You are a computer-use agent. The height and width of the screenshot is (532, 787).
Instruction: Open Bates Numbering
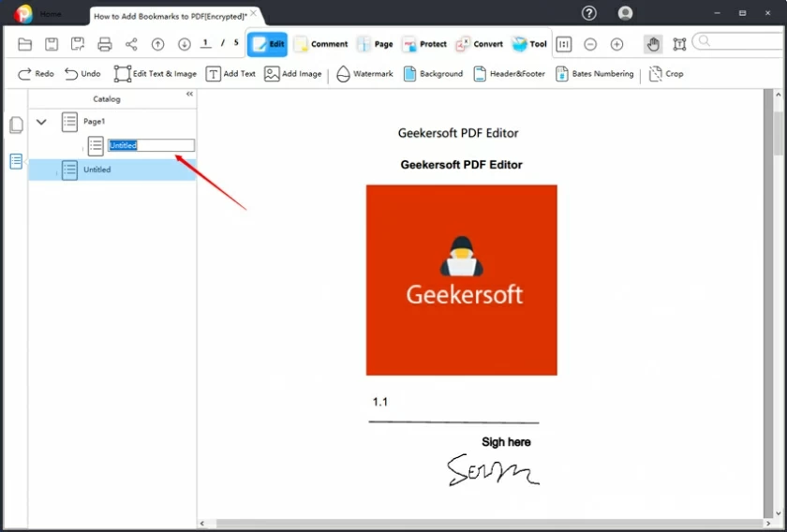[x=595, y=74]
